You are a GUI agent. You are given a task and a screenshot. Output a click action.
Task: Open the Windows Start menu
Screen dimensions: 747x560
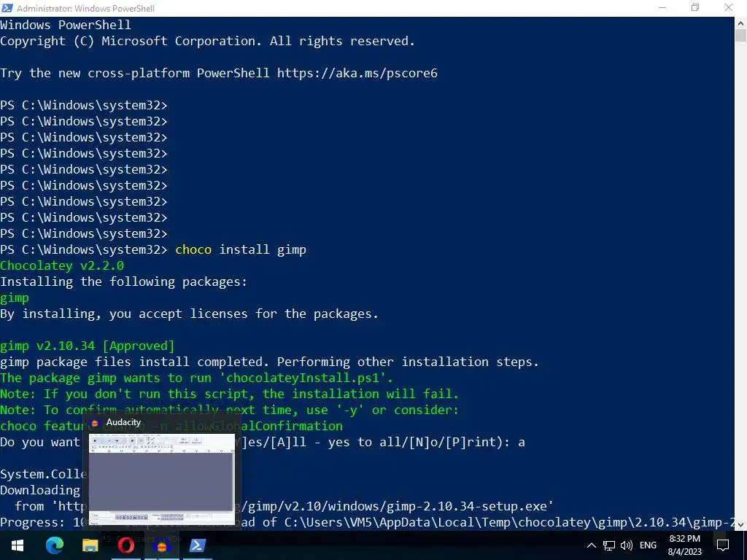pyautogui.click(x=18, y=545)
